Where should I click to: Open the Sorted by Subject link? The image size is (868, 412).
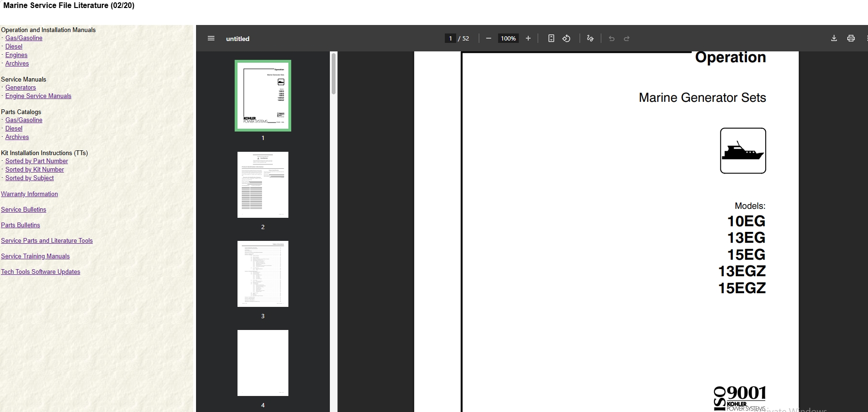(30, 178)
